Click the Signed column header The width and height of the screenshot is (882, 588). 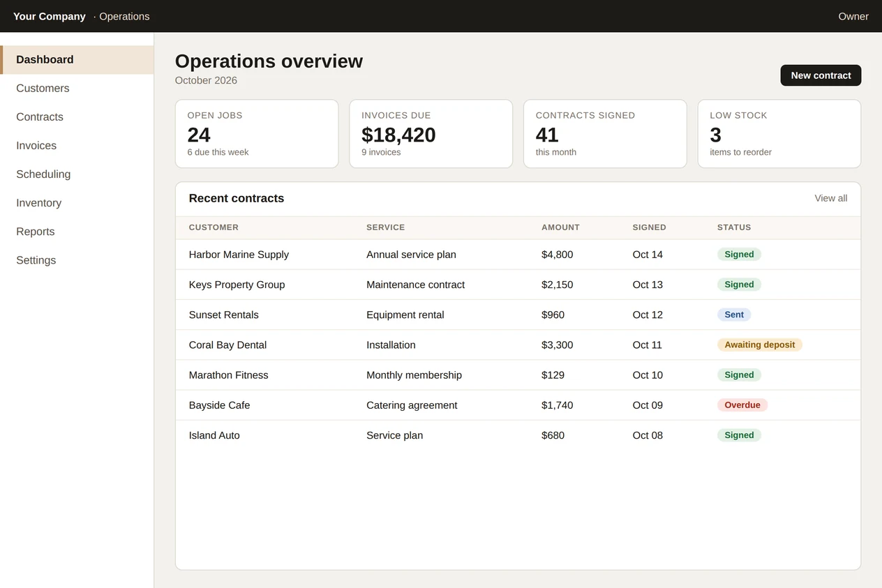[x=649, y=227]
